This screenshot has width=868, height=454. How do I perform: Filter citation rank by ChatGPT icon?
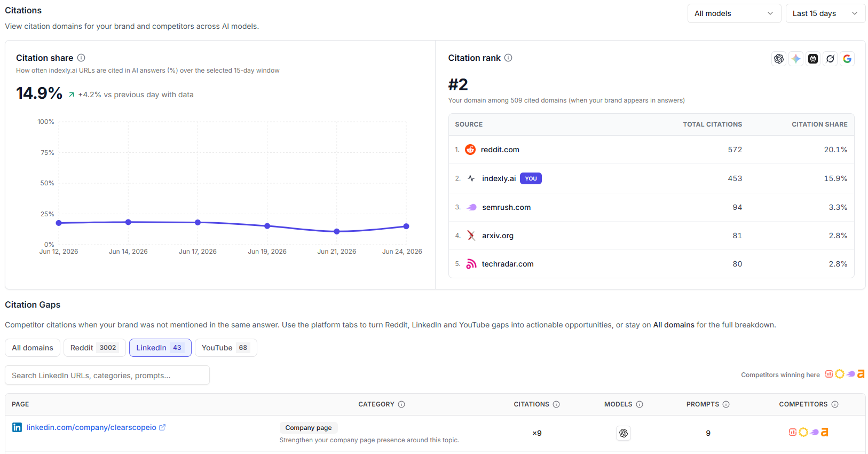(779, 59)
